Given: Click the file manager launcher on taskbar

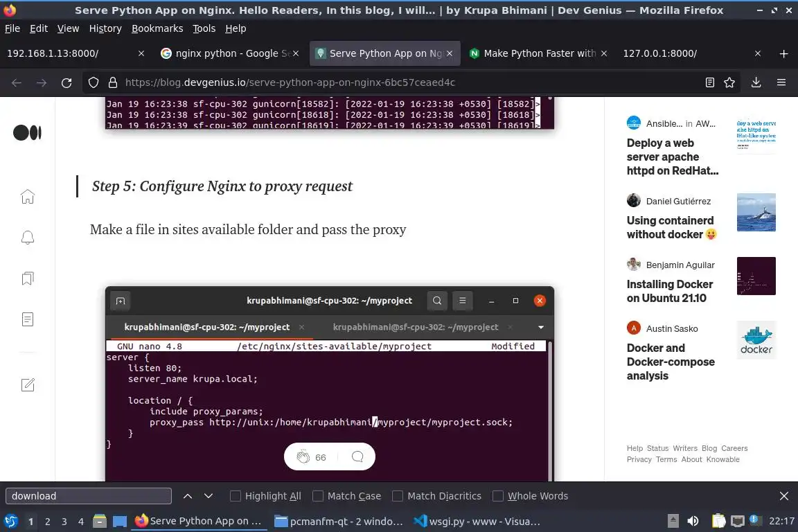Looking at the screenshot, I should pyautogui.click(x=100, y=521).
